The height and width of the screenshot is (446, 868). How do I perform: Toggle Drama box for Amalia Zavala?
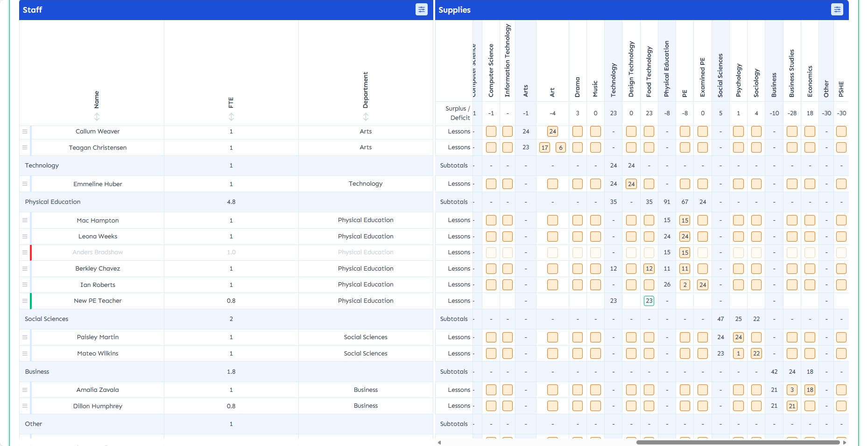click(577, 390)
